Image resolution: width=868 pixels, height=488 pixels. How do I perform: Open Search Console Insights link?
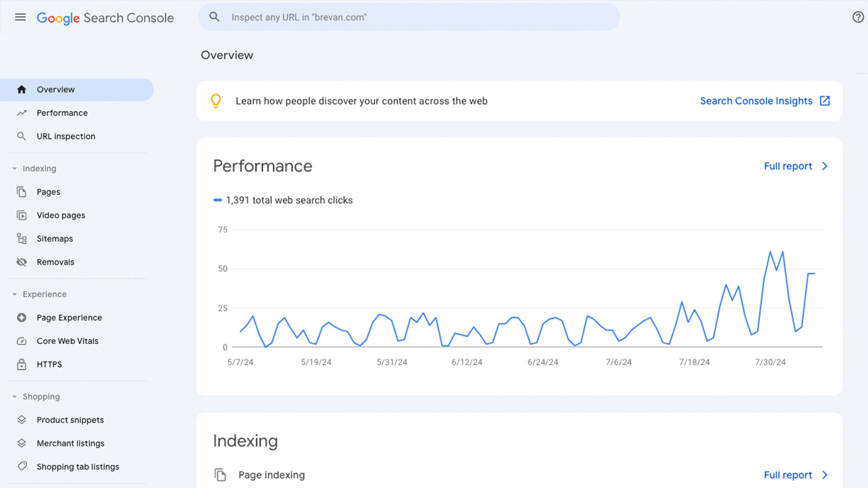(765, 100)
